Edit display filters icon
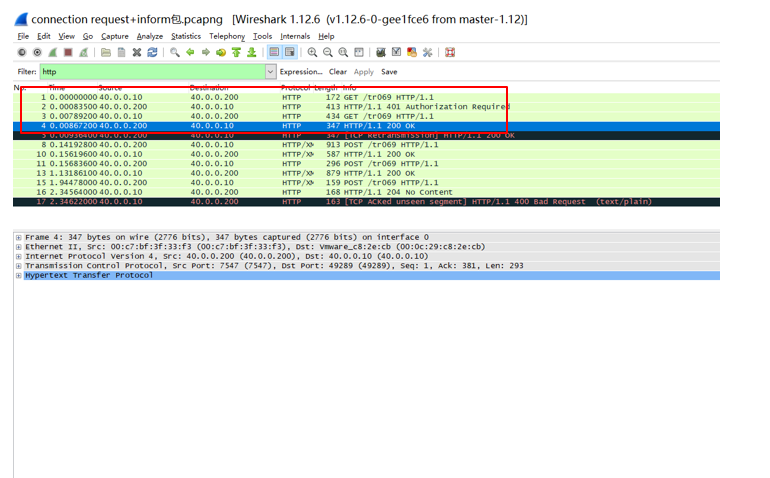The image size is (770, 478). click(396, 52)
